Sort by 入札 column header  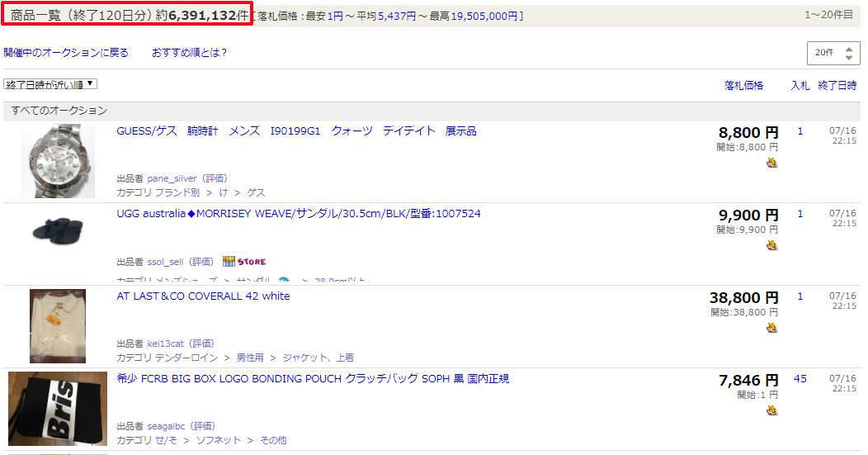coord(800,85)
